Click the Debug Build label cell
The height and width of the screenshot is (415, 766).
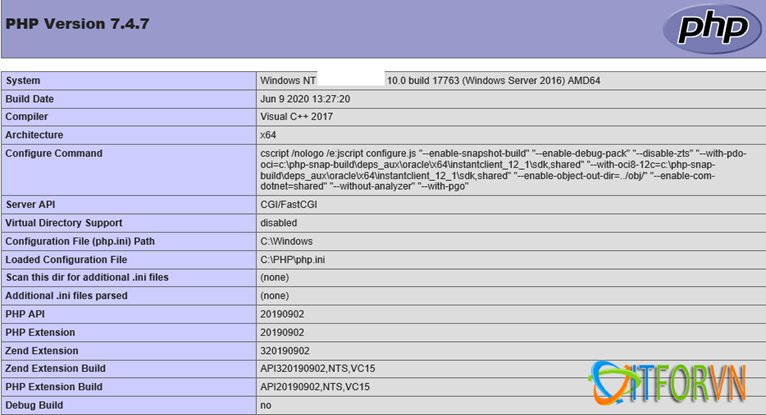point(35,406)
